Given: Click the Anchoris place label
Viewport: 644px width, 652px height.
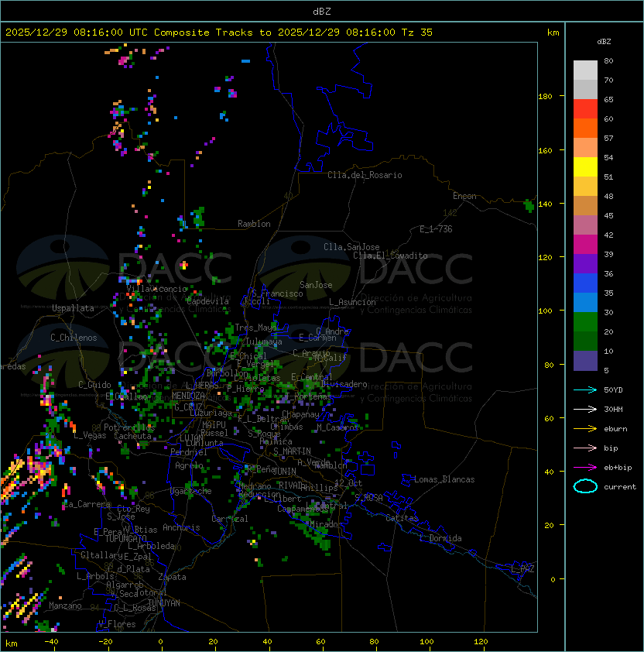Looking at the screenshot, I should pyautogui.click(x=181, y=527).
